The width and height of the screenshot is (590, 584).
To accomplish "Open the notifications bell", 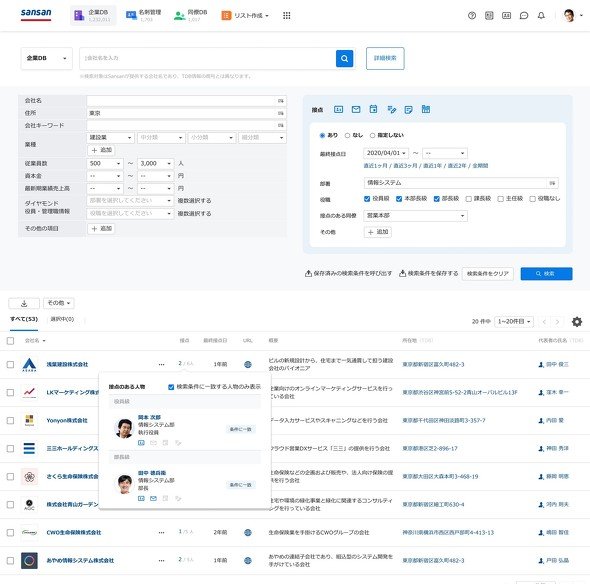I will [x=541, y=15].
